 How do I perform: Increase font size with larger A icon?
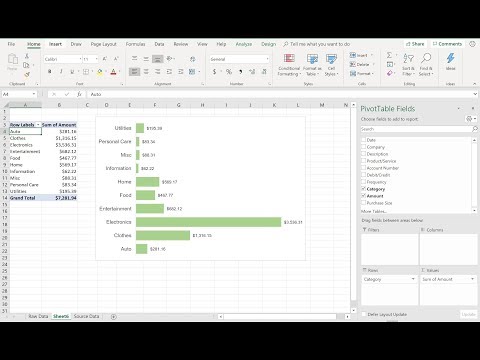105,59
